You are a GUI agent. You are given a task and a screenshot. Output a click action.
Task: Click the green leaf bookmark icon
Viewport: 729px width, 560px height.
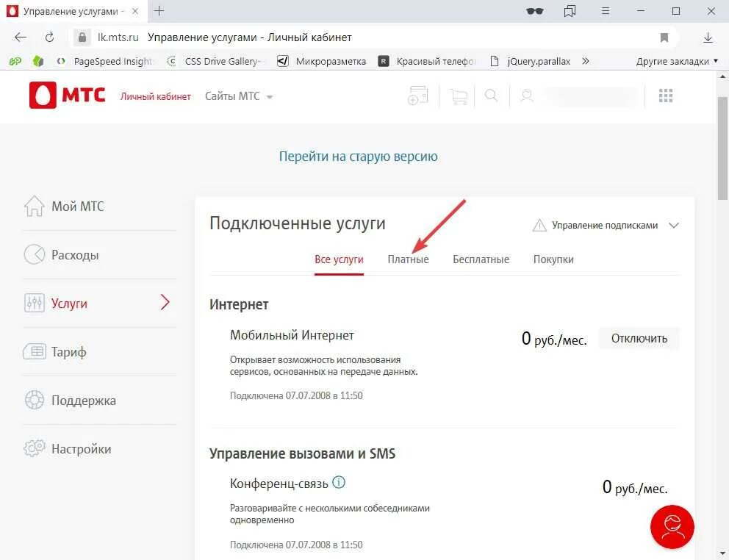point(38,61)
